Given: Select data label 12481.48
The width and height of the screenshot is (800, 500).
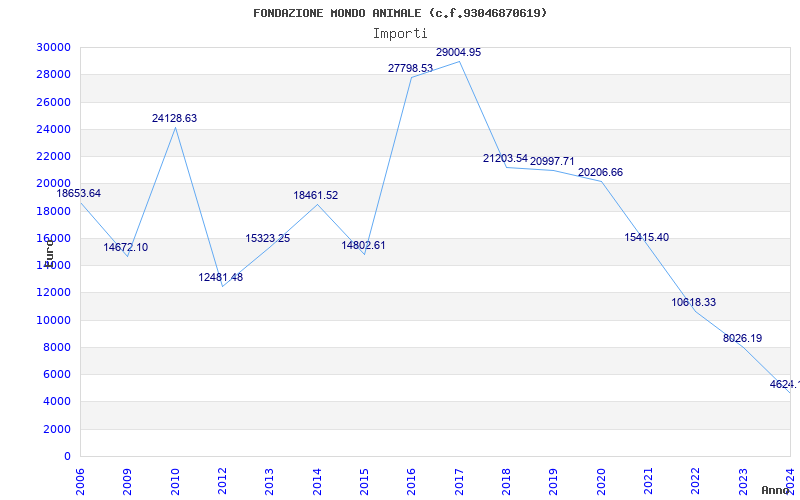Looking at the screenshot, I should 221,278.
